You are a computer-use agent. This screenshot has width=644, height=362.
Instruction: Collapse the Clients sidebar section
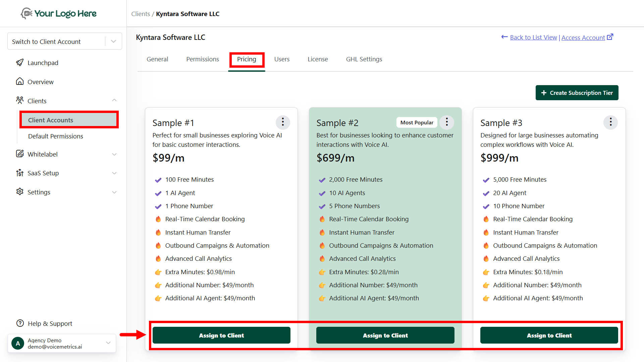click(114, 101)
